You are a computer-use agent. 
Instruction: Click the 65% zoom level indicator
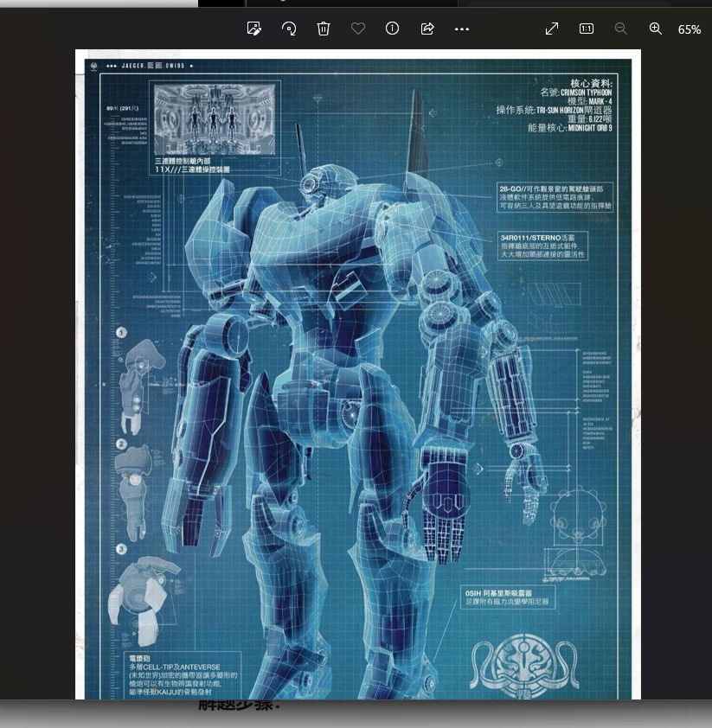click(690, 29)
